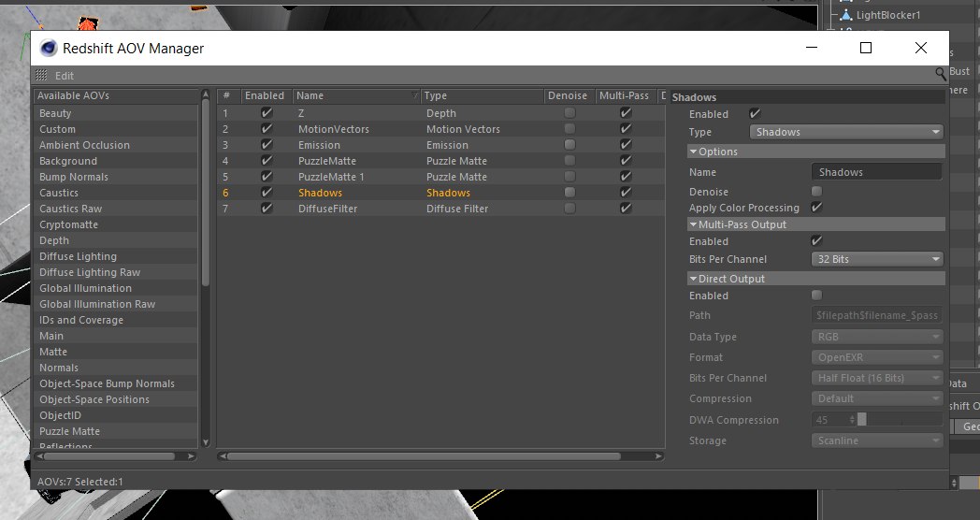Click the Denoise column header

click(569, 95)
